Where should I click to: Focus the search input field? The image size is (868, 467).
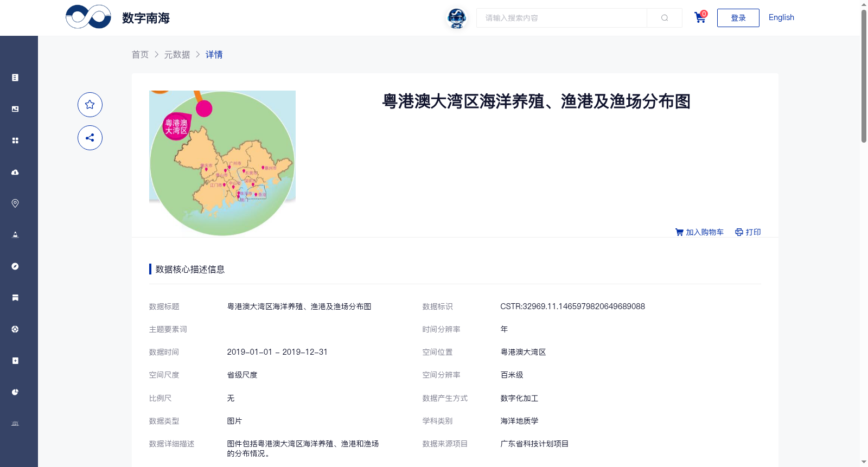point(561,18)
